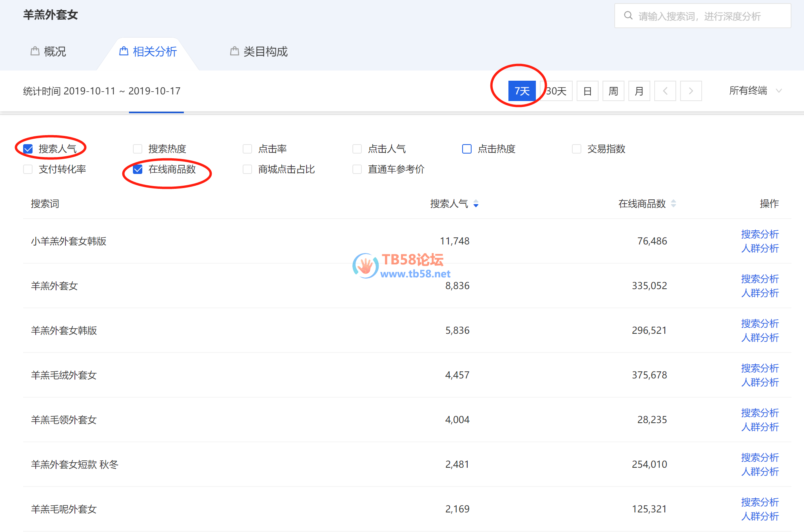This screenshot has height=532, width=804.
Task: Click the 概况 tab bag icon
Action: (x=35, y=51)
